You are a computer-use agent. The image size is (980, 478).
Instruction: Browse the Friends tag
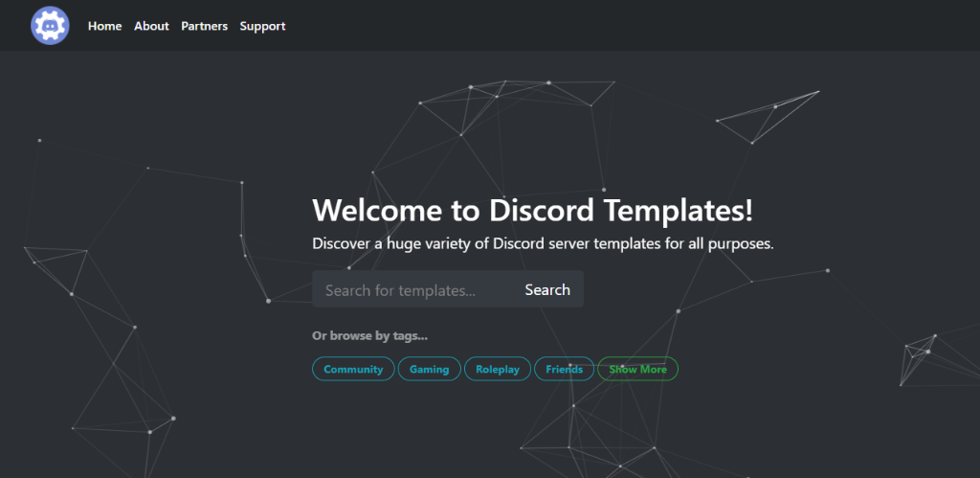coord(565,369)
